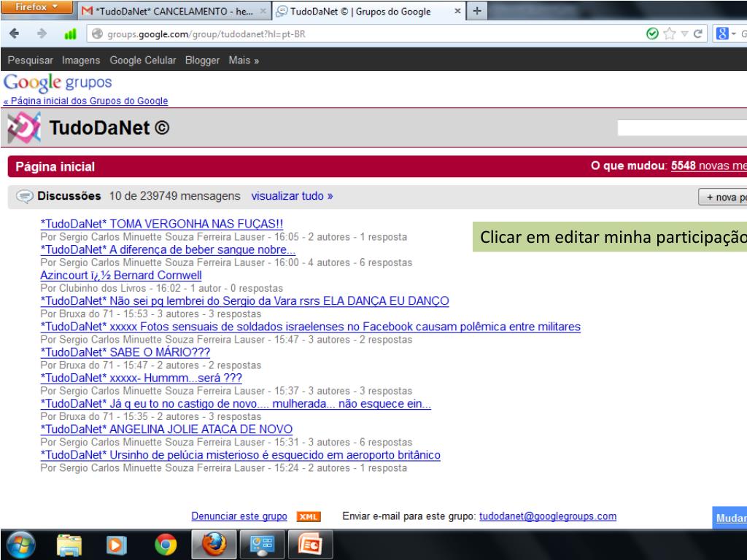Click the + nova postagem button

point(723,197)
